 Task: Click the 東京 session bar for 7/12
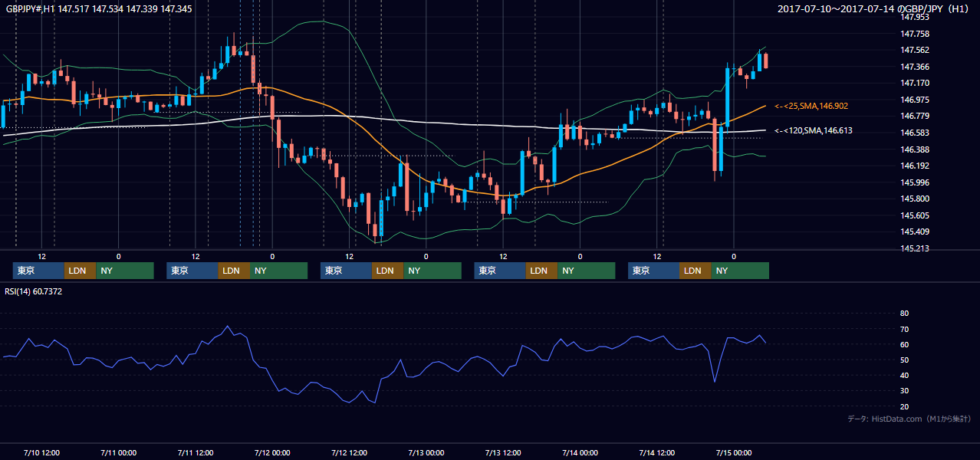point(346,271)
